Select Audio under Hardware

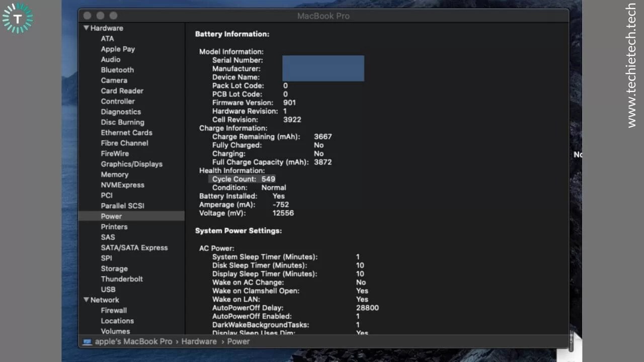(x=111, y=59)
